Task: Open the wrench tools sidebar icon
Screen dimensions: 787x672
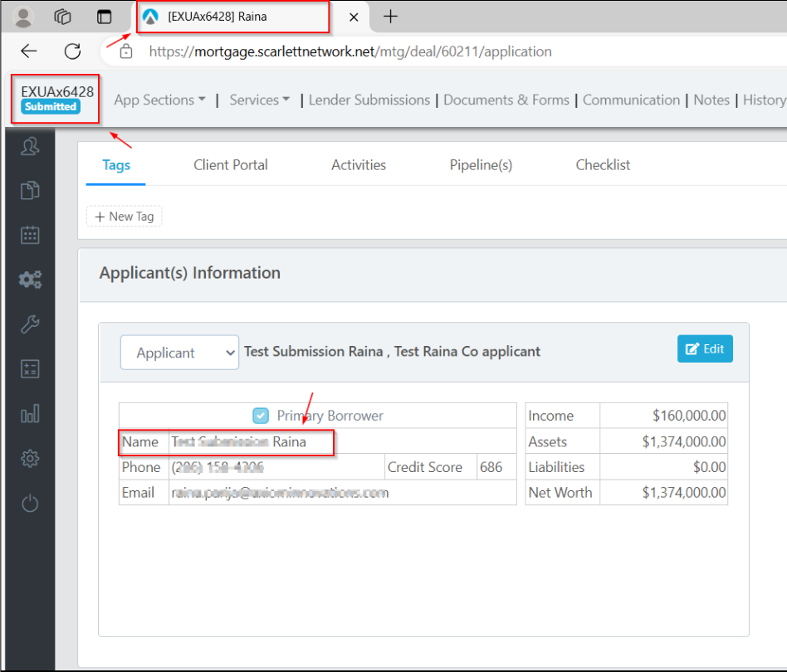Action: pyautogui.click(x=30, y=324)
